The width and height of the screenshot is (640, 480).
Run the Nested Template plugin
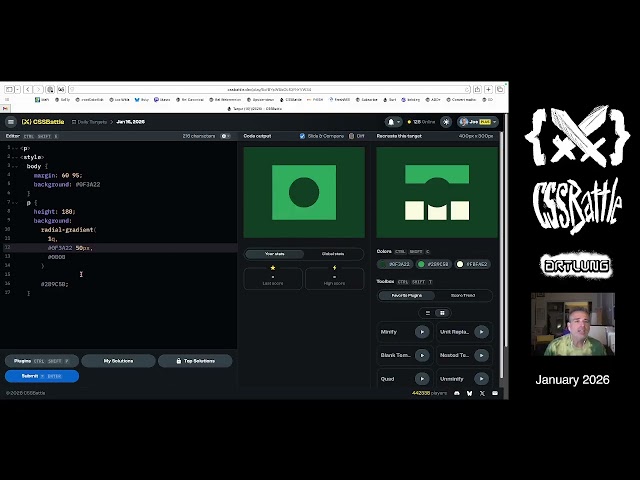click(x=482, y=355)
